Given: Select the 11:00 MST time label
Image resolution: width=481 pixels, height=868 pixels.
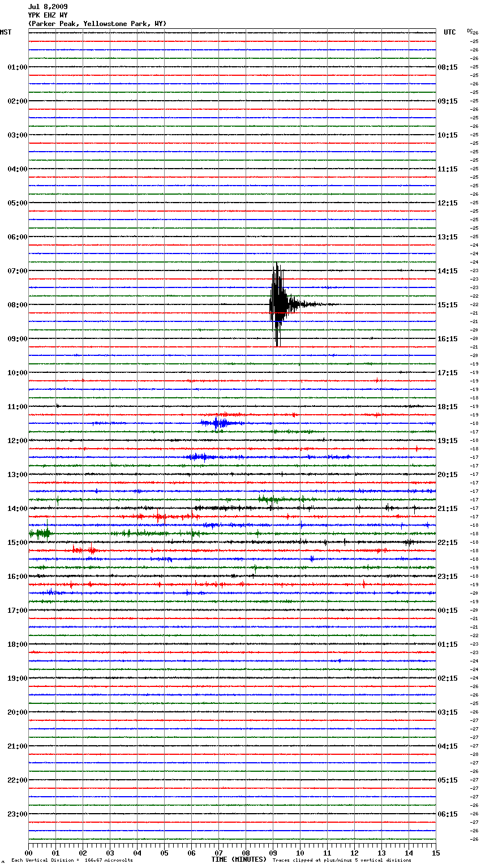Looking at the screenshot, I should click(x=18, y=407).
